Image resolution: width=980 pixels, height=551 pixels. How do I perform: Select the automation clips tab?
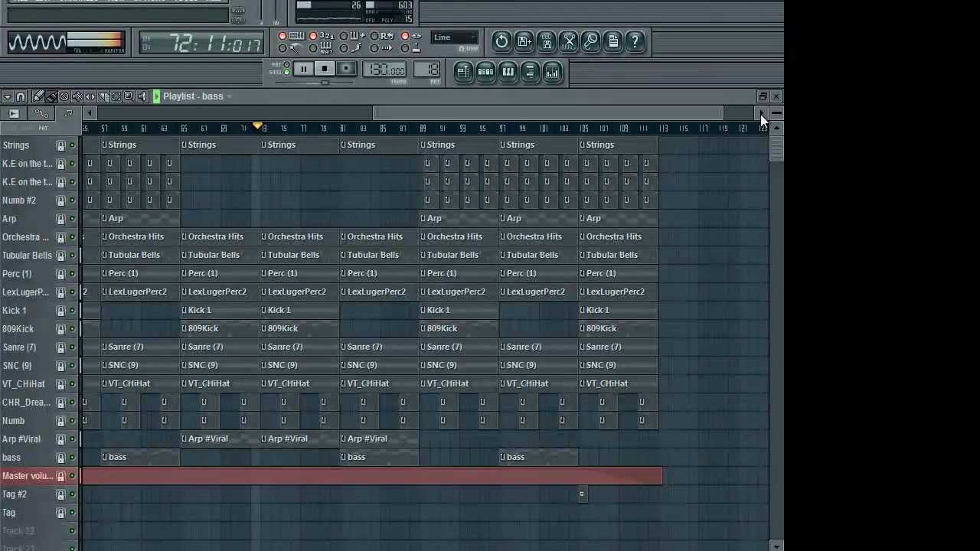pyautogui.click(x=41, y=113)
